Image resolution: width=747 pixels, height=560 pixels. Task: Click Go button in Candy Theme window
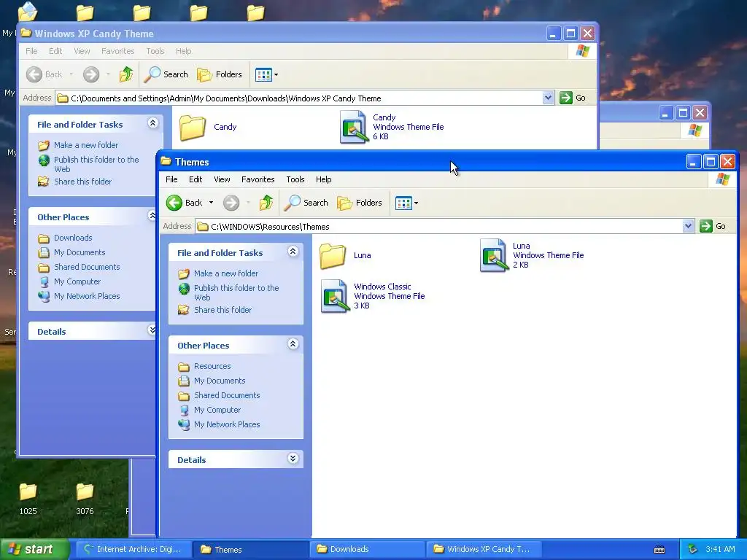pos(573,98)
